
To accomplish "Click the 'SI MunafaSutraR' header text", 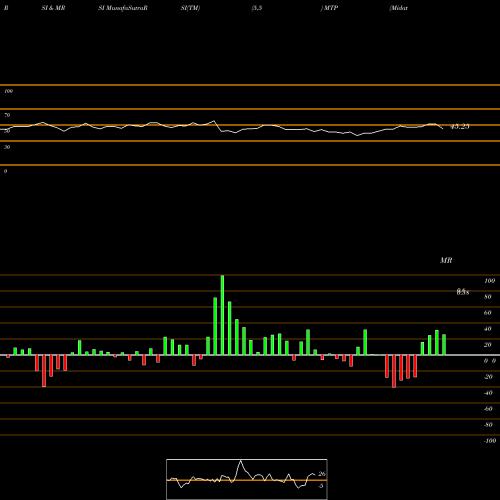I will click(x=123, y=8).
